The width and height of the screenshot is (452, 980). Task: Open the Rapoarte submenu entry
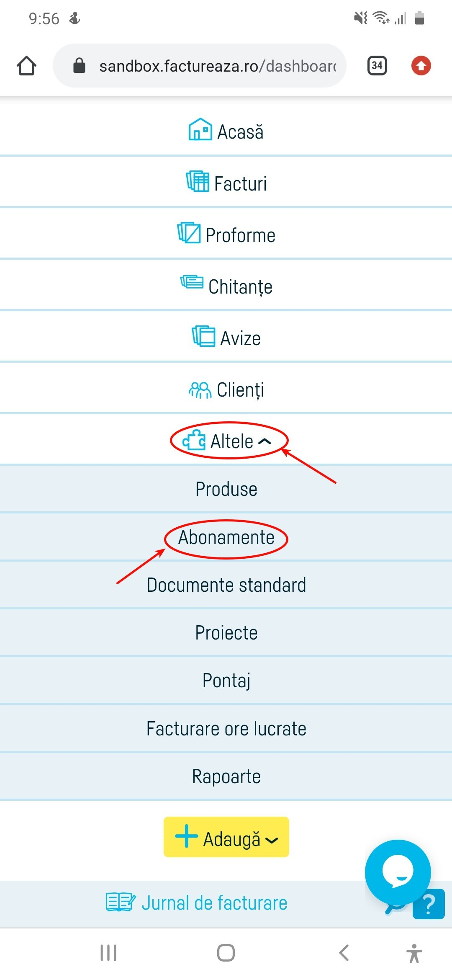(x=226, y=776)
